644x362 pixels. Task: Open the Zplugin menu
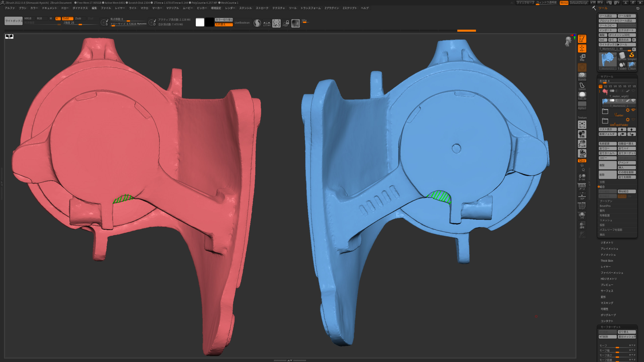coord(332,8)
